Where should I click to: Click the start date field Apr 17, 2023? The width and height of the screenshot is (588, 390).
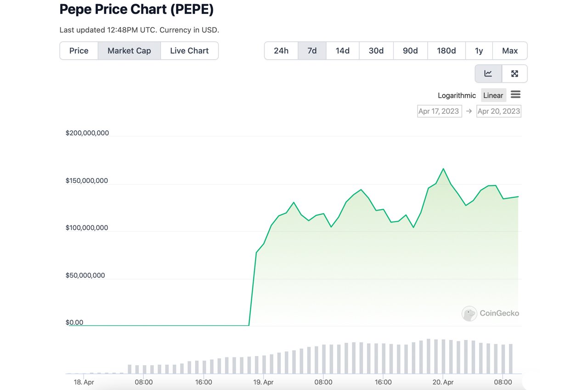pyautogui.click(x=439, y=111)
